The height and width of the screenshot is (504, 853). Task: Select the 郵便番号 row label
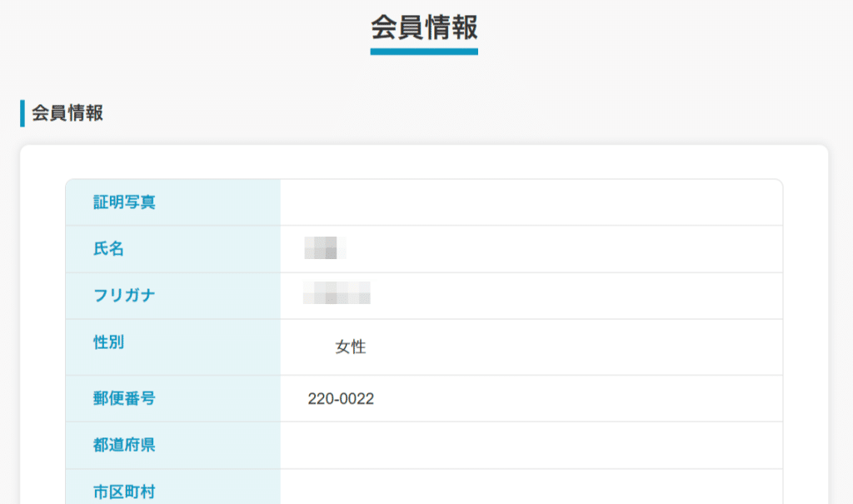point(124,398)
